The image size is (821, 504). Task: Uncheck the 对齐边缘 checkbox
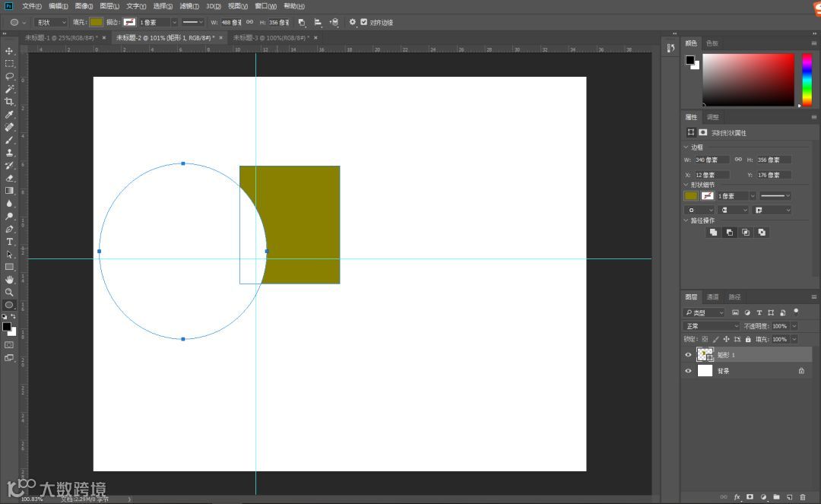pos(363,23)
